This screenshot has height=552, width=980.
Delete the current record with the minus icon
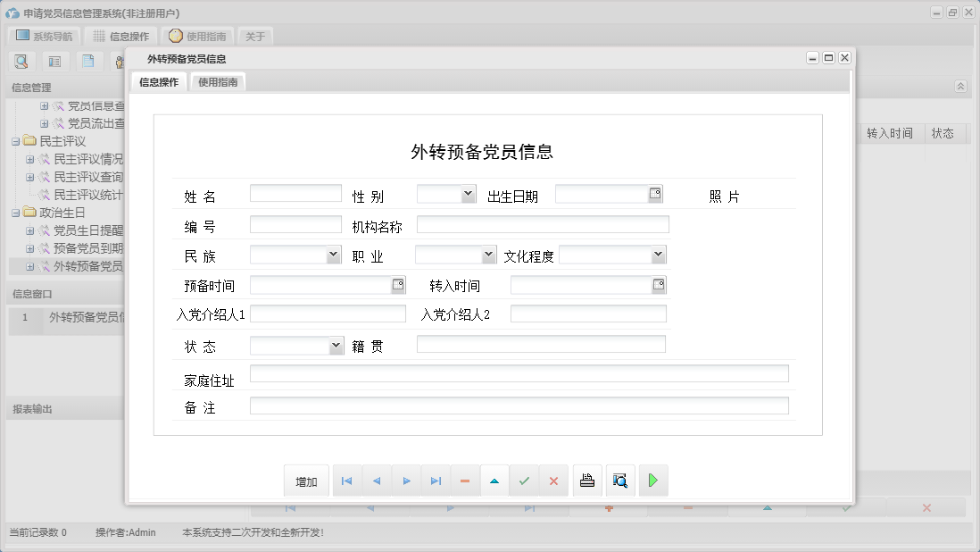click(465, 481)
